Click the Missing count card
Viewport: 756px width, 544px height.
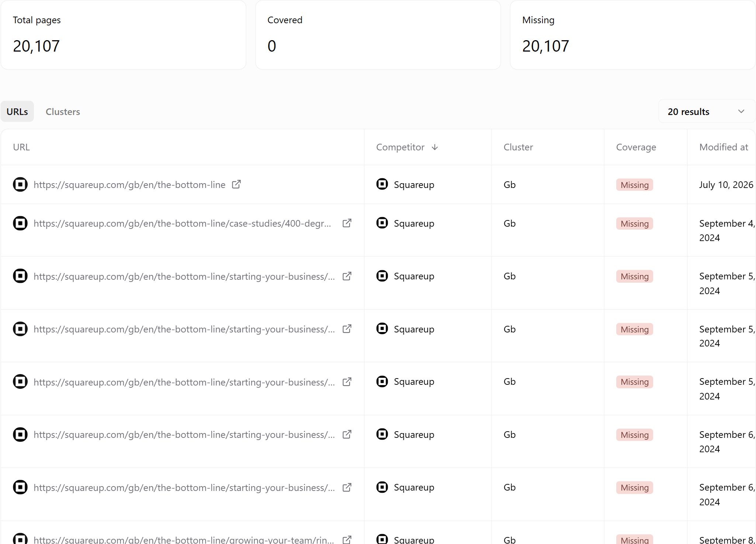[x=632, y=35]
